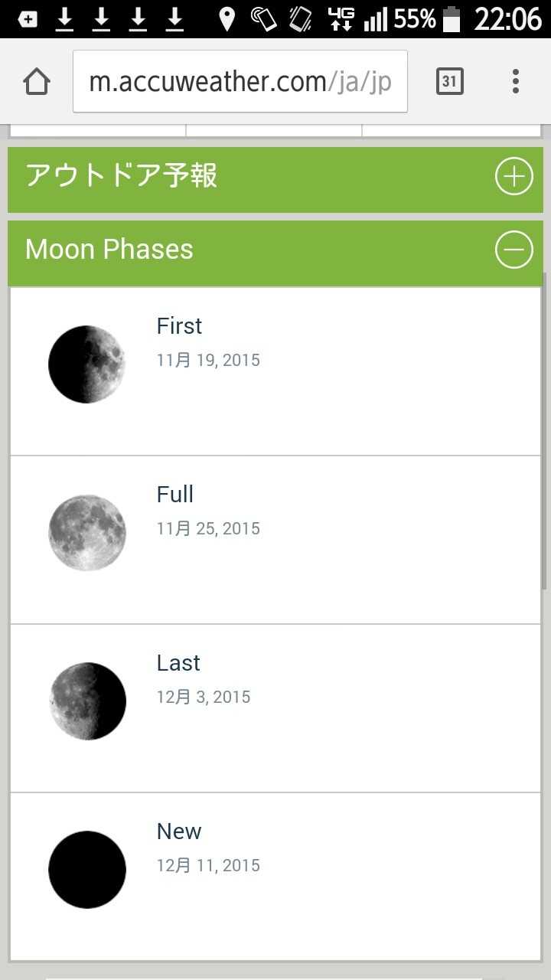Viewport: 551px width, 980px height.
Task: Tap the 11月 25, 2015 date
Action: click(x=208, y=529)
